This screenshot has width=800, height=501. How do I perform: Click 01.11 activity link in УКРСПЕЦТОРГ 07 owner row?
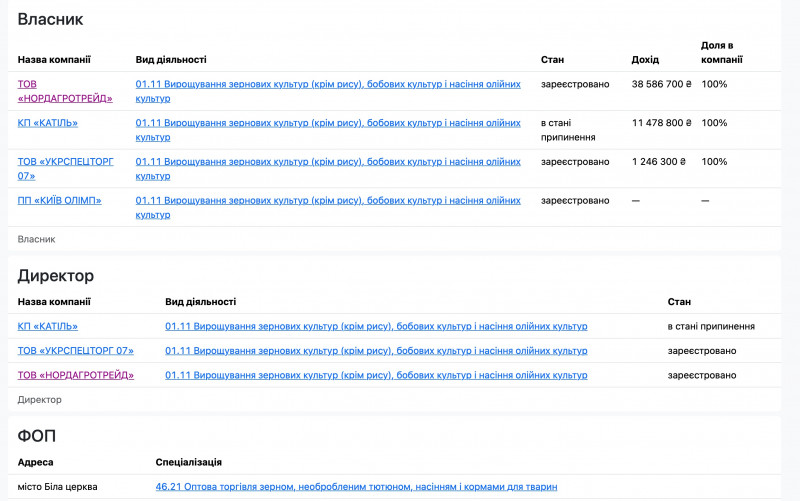[328, 169]
